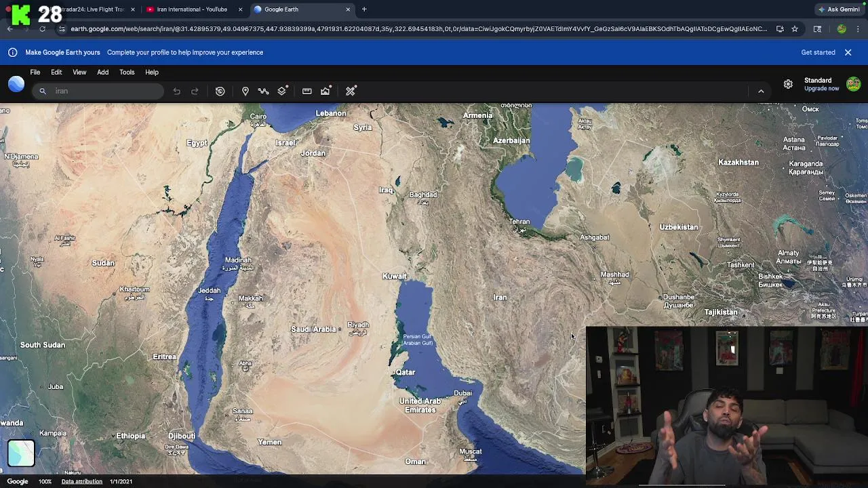Add a tile overlay layer

283,91
